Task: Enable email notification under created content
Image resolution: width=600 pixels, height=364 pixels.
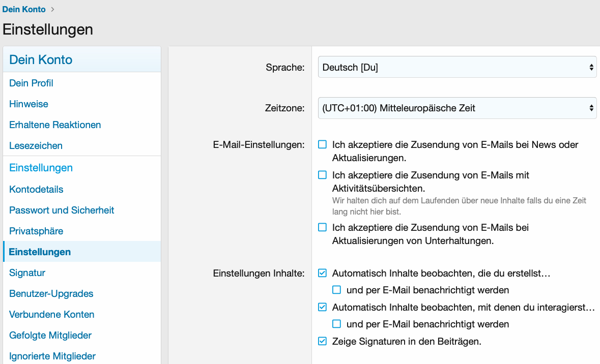Action: pos(336,290)
